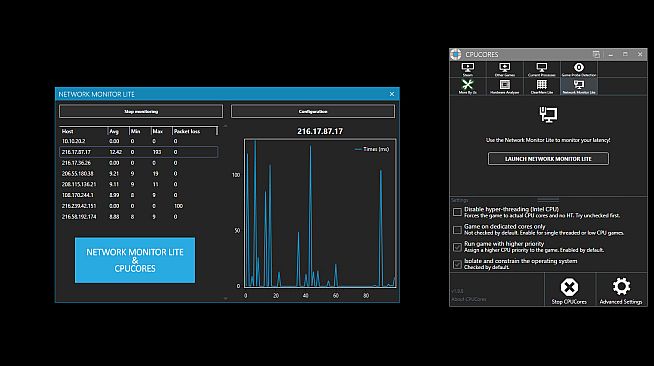Sort by the Max column header

point(161,131)
